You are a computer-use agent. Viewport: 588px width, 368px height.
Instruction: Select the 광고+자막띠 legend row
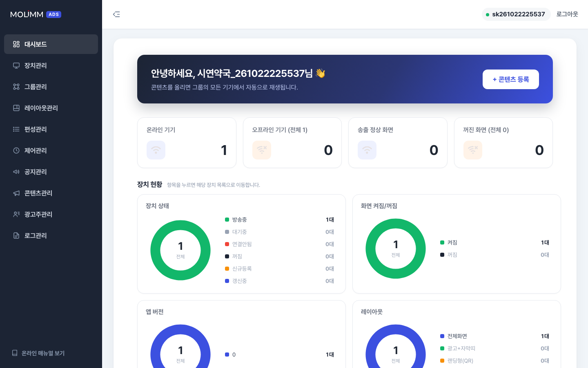(495, 348)
